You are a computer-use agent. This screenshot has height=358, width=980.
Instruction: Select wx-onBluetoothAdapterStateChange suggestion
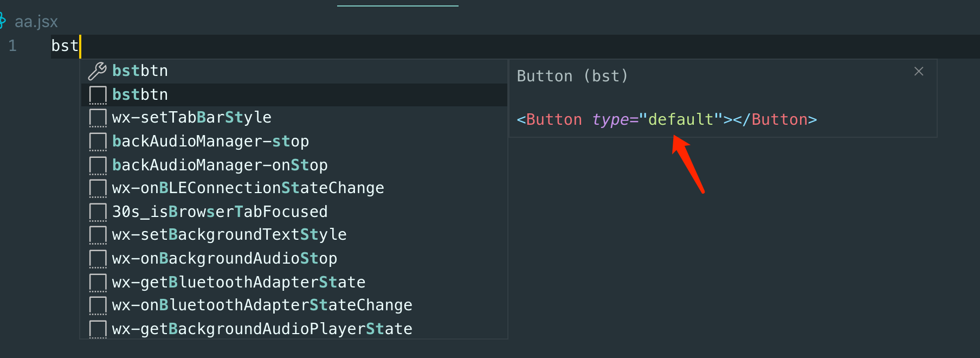[x=262, y=305]
